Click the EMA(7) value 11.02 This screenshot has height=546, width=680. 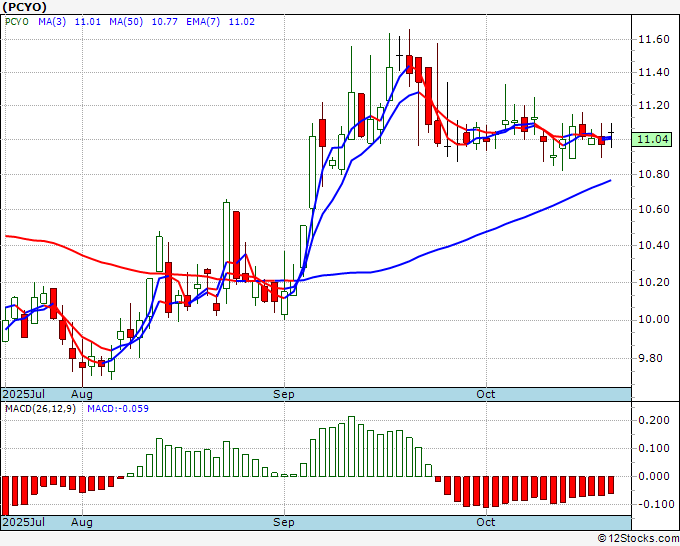pyautogui.click(x=242, y=22)
